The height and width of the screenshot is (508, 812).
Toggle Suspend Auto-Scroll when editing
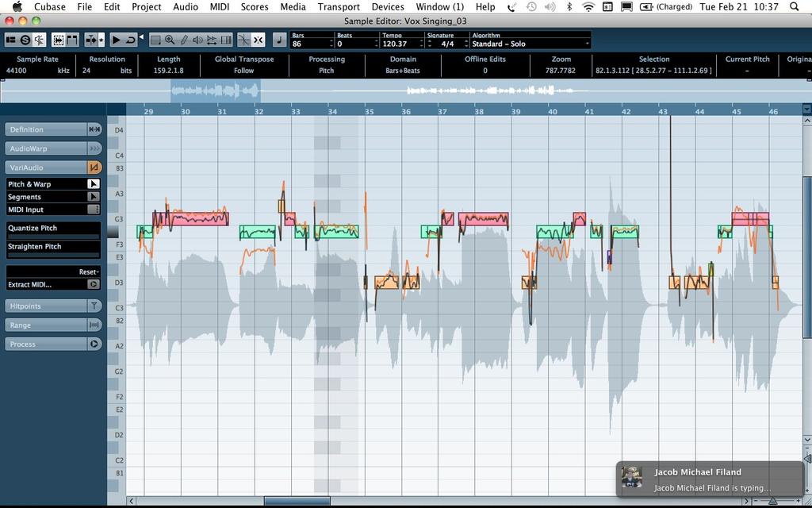point(101,40)
